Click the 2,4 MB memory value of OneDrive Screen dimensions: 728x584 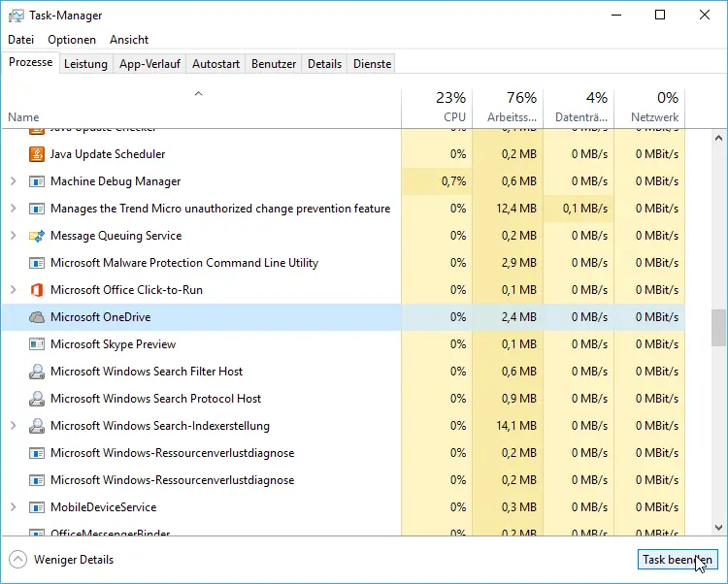tap(519, 317)
